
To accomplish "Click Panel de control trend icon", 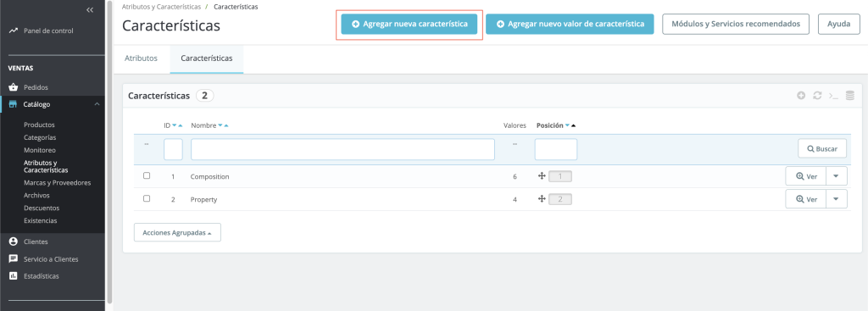I will pyautogui.click(x=14, y=31).
